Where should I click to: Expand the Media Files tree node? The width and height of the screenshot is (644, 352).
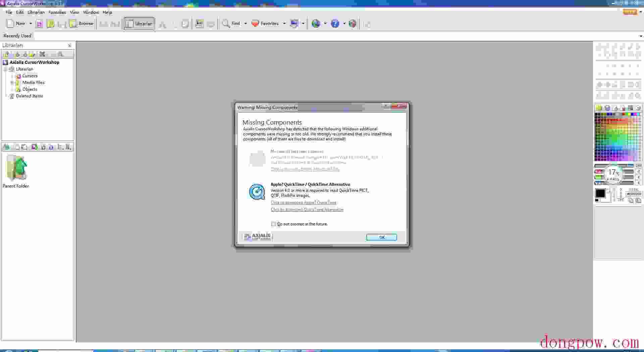pyautogui.click(x=12, y=82)
